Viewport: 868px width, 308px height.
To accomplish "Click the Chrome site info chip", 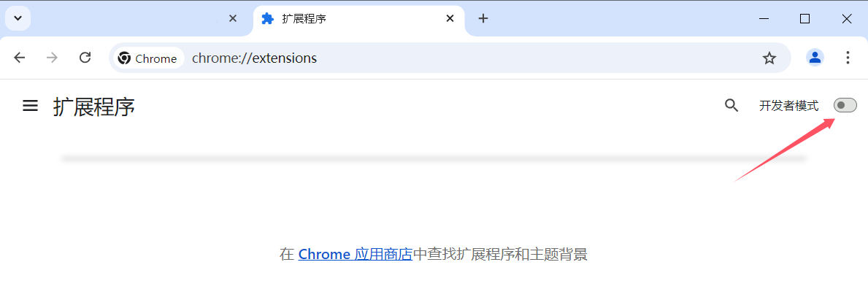I will coord(147,58).
